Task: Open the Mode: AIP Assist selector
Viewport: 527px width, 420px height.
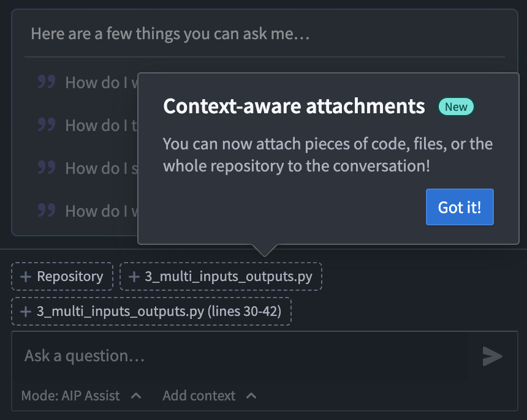Action: point(82,396)
